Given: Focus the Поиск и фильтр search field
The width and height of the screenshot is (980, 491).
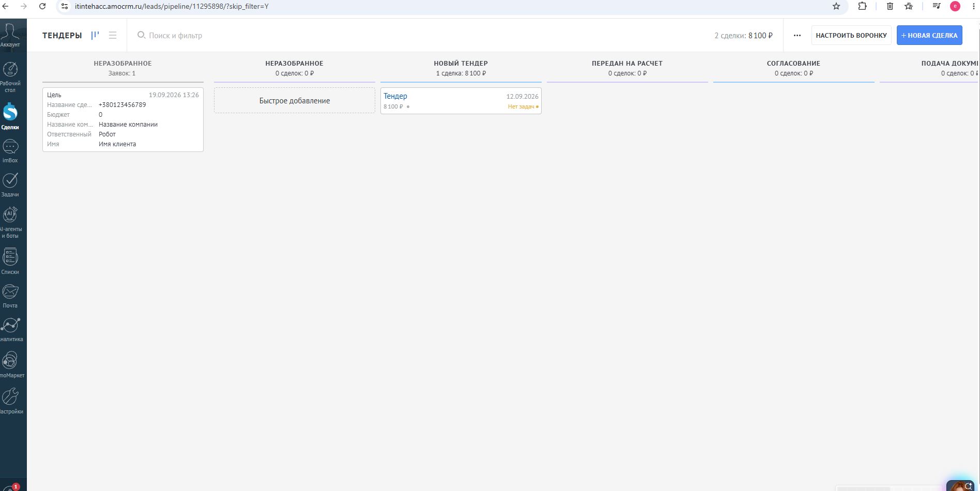Looking at the screenshot, I should point(175,36).
